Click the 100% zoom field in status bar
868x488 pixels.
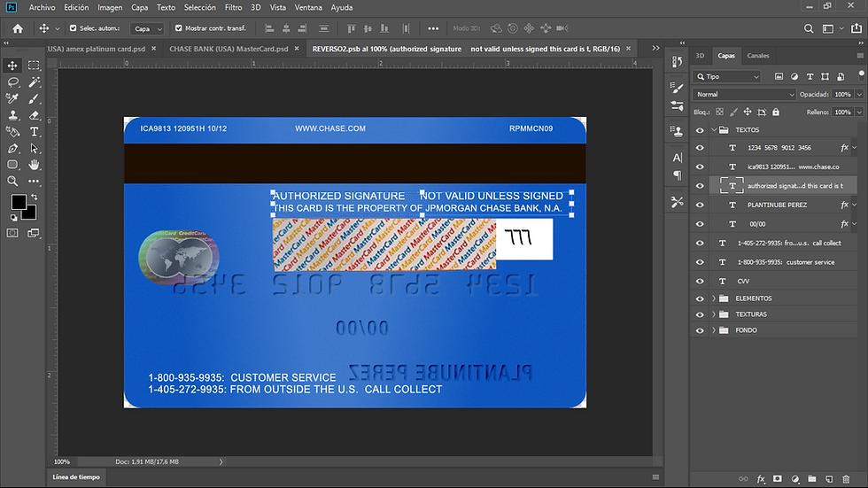point(62,461)
